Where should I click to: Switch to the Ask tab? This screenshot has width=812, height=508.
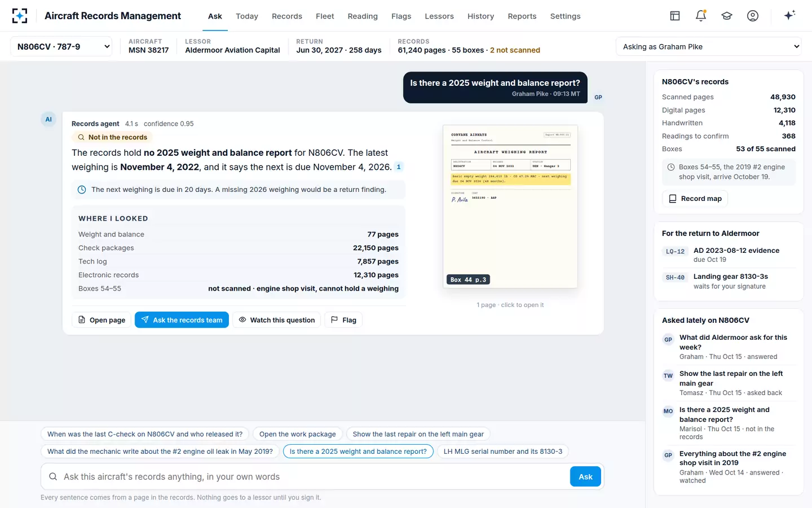(215, 16)
